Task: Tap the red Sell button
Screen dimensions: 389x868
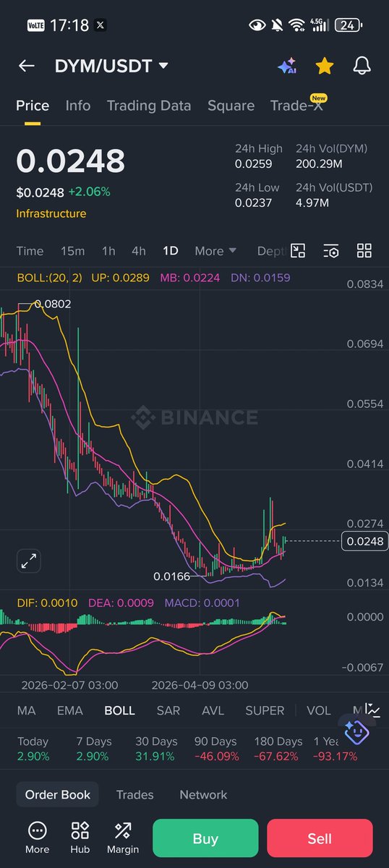Action: 320,838
